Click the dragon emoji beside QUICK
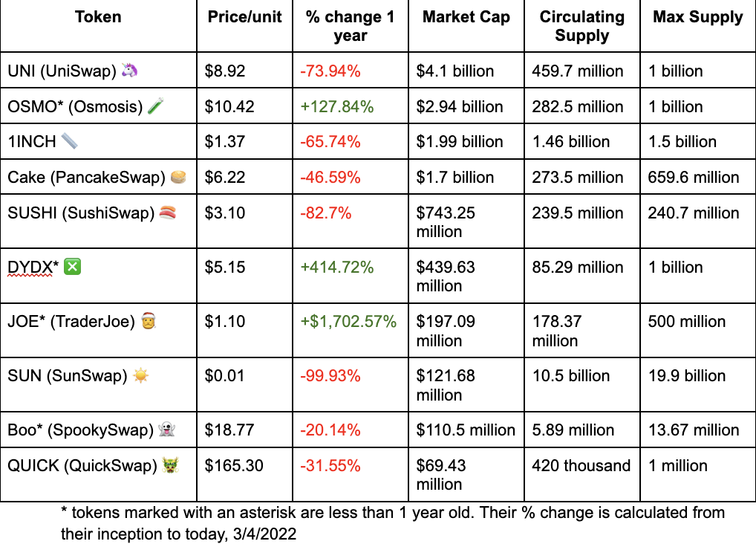 pos(170,464)
